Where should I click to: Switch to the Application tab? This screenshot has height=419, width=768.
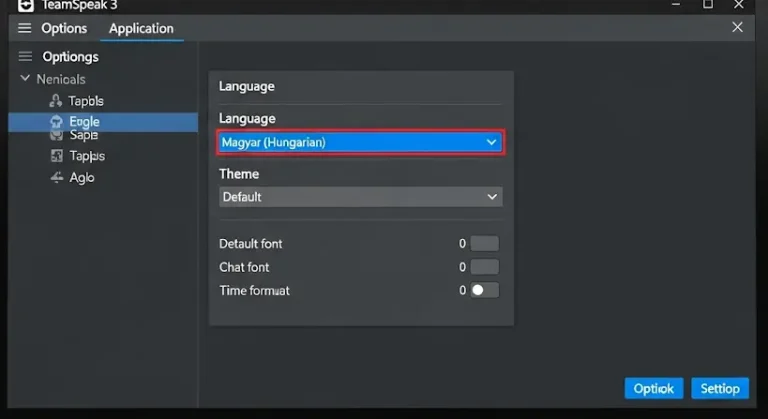141,28
